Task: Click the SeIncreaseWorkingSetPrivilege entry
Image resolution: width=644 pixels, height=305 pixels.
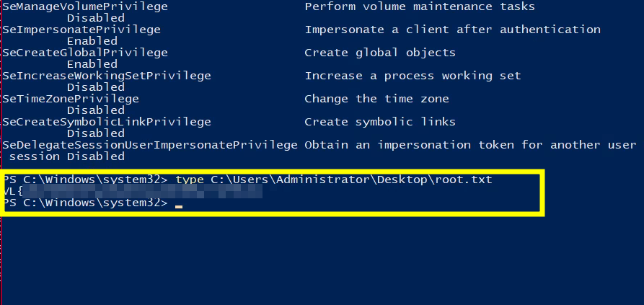Action: click(107, 76)
